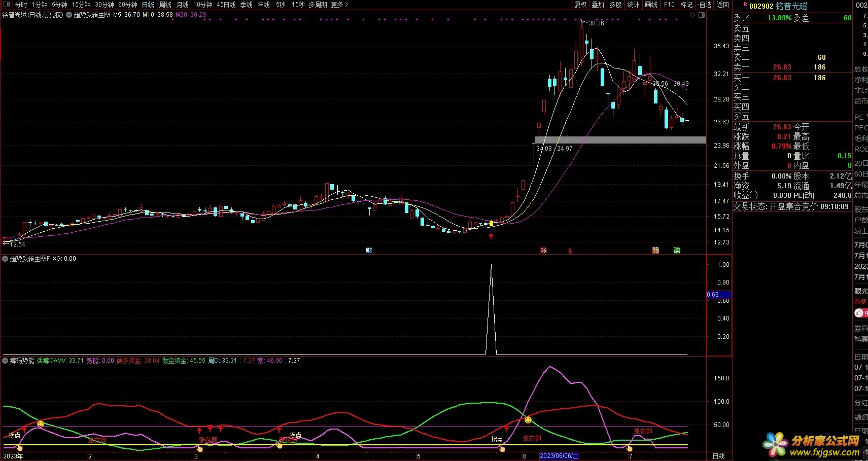Click 卖一 ask price 26.83
Viewport: 868px width, 461px height.
[782, 67]
